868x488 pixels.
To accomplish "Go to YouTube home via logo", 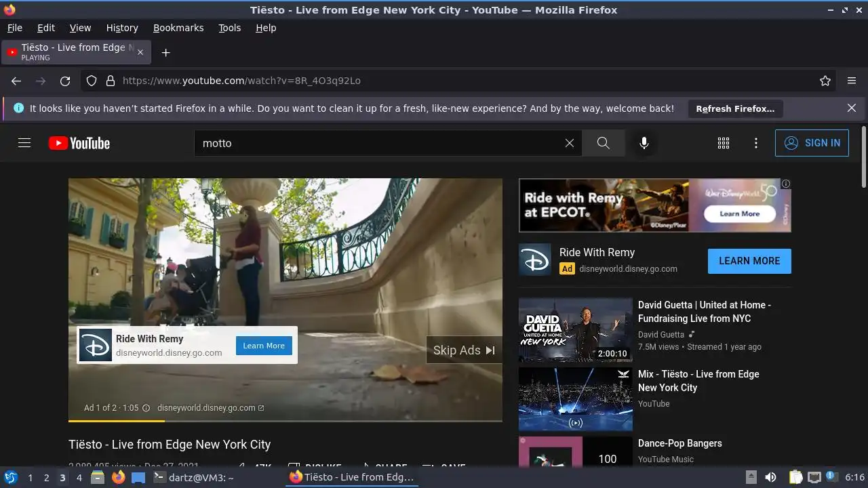I will 79,143.
